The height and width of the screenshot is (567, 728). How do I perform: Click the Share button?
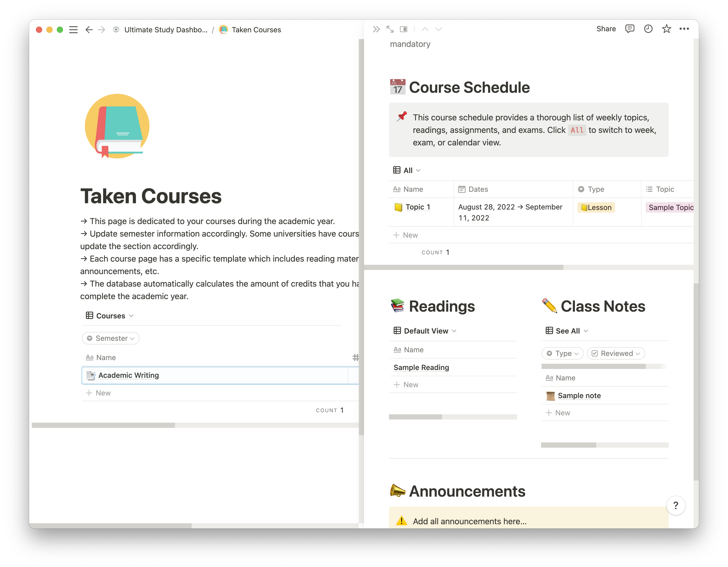pos(606,29)
